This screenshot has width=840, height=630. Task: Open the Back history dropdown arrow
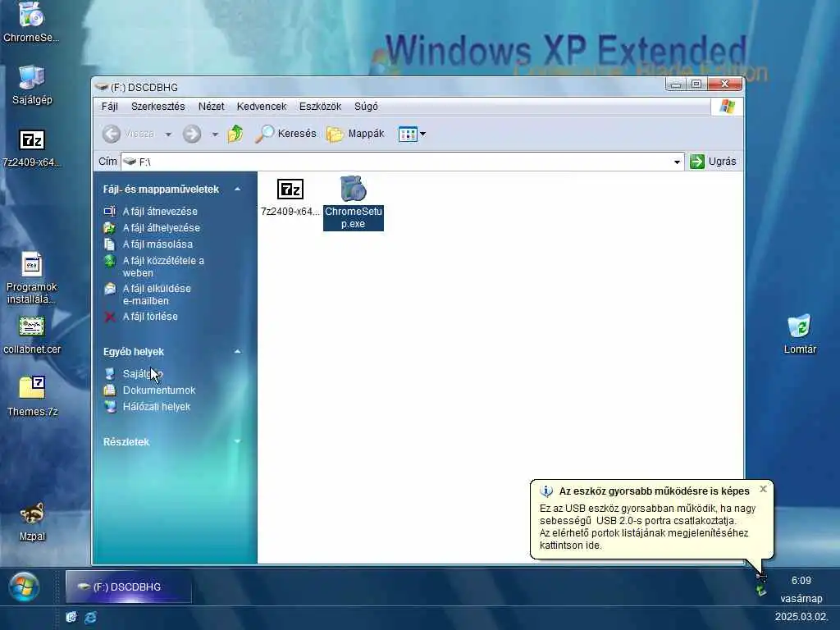click(168, 134)
